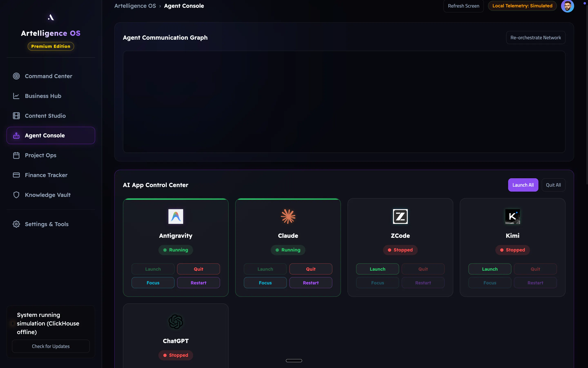Click Local Telemetry: Simulated badge
This screenshot has height=368, width=588.
(522, 6)
